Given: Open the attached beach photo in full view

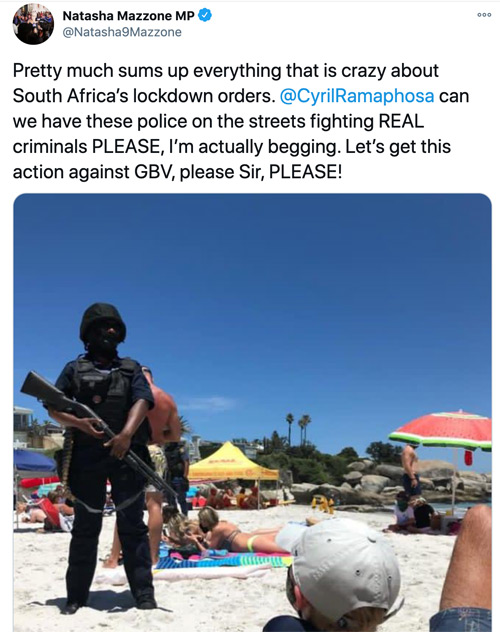Looking at the screenshot, I should pyautogui.click(x=252, y=413).
